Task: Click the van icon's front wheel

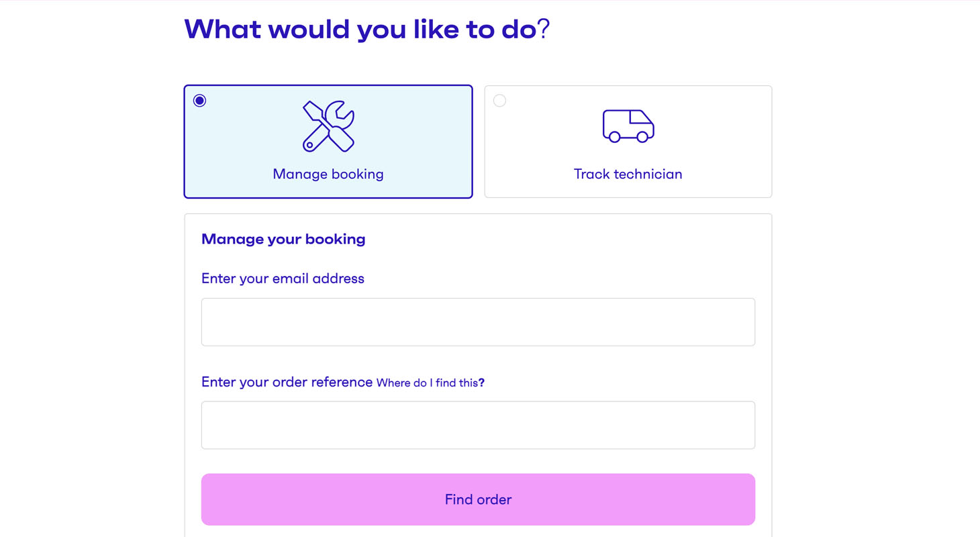Action: point(642,137)
